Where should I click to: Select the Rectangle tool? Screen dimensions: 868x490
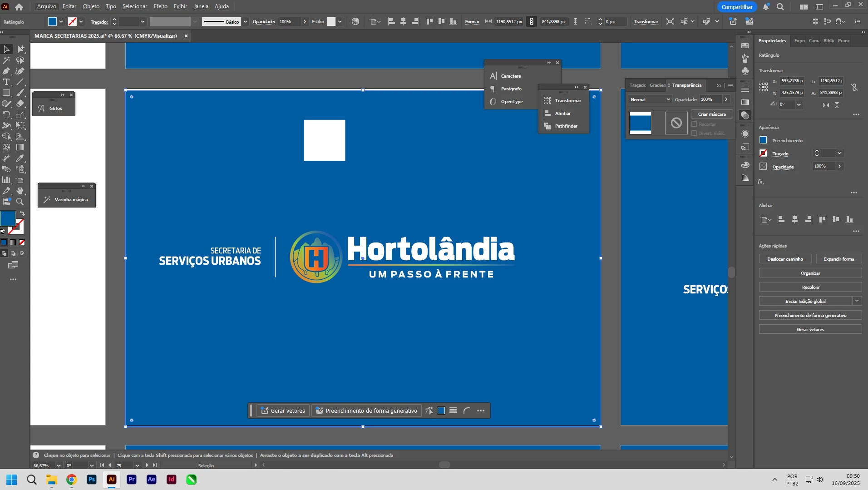click(x=6, y=93)
